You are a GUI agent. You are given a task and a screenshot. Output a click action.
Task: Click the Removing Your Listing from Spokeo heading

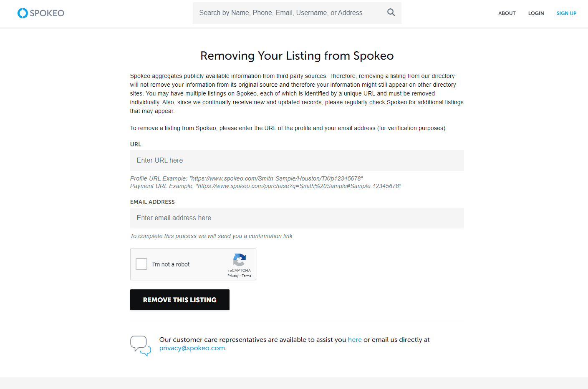tap(297, 56)
